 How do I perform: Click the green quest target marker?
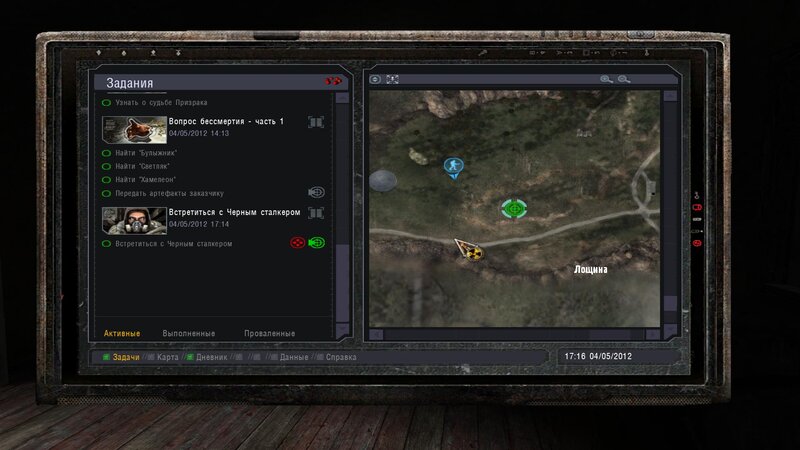click(x=514, y=208)
